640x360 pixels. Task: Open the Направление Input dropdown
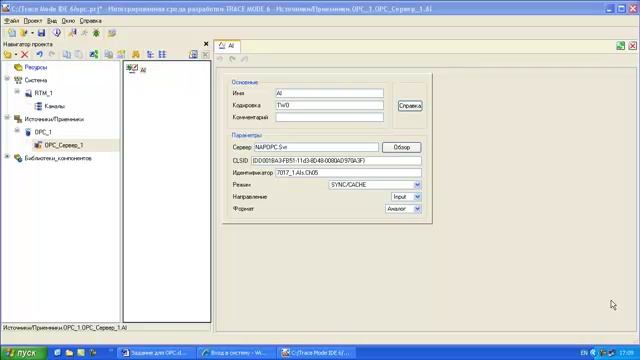tap(417, 197)
